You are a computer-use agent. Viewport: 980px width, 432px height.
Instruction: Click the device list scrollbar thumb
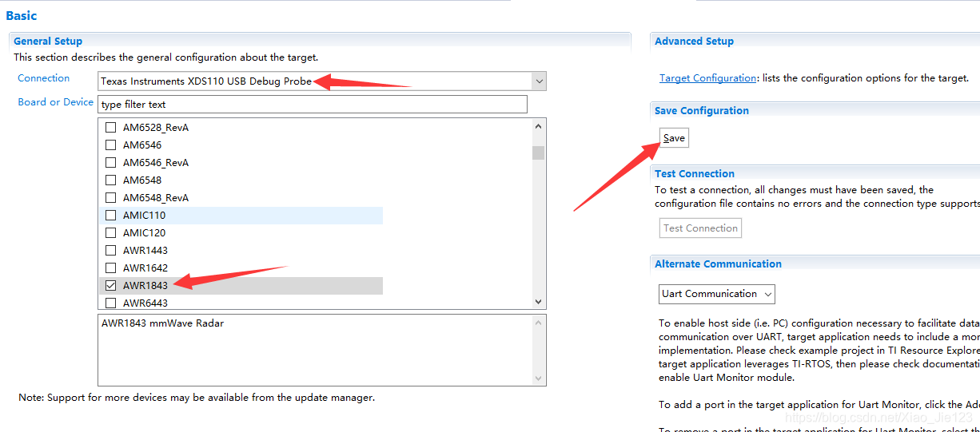pyautogui.click(x=539, y=153)
